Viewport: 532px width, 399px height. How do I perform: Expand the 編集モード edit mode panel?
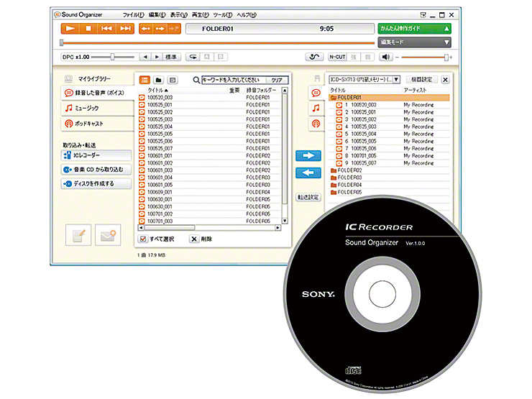point(414,42)
